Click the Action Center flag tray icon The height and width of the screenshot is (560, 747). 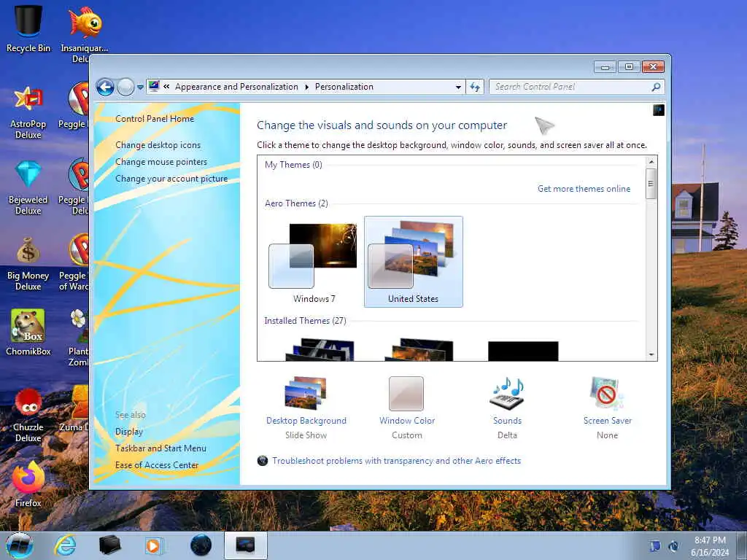tap(655, 546)
